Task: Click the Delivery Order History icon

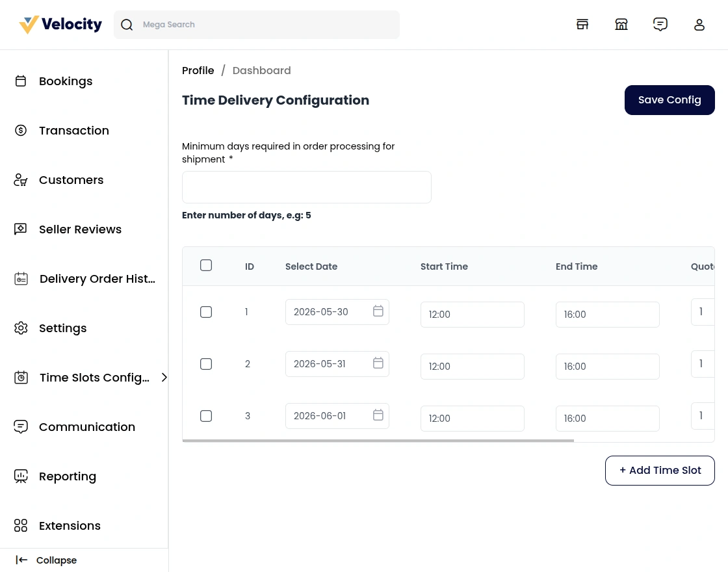Action: coord(21,279)
